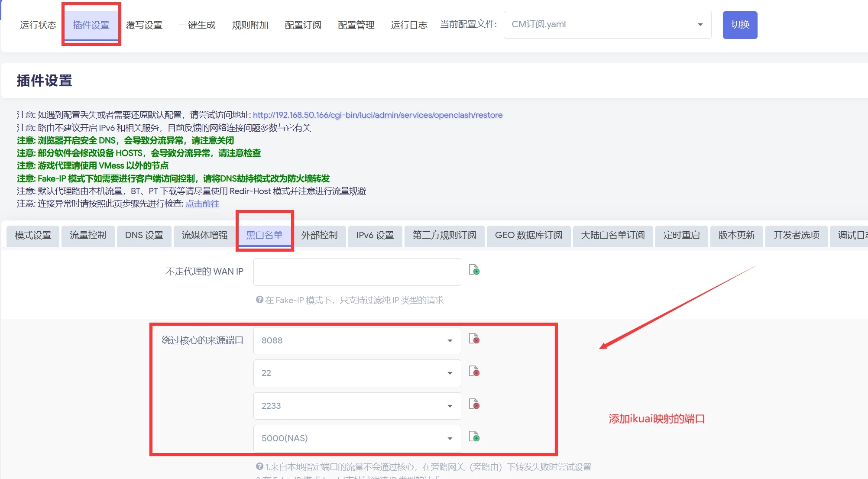Expand the 8088 port dropdown
Screen dimensions: 868x479
(450, 341)
